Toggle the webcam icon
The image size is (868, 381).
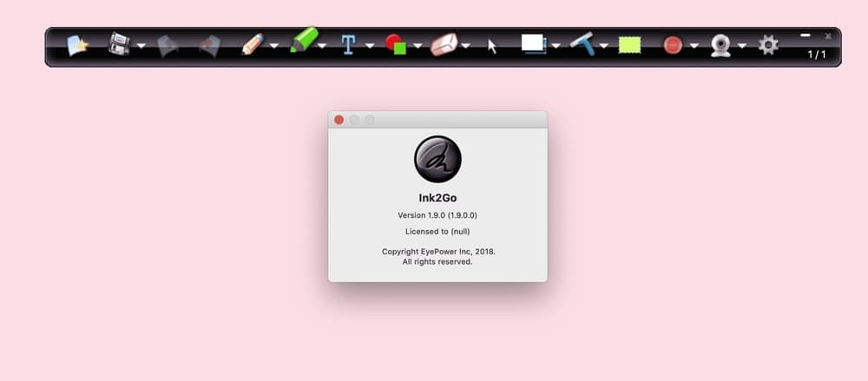coord(720,45)
